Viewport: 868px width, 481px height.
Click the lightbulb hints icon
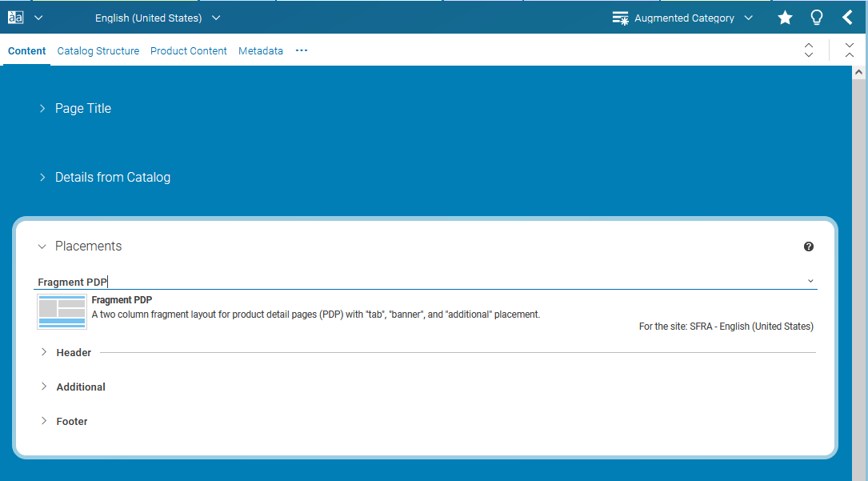(816, 18)
